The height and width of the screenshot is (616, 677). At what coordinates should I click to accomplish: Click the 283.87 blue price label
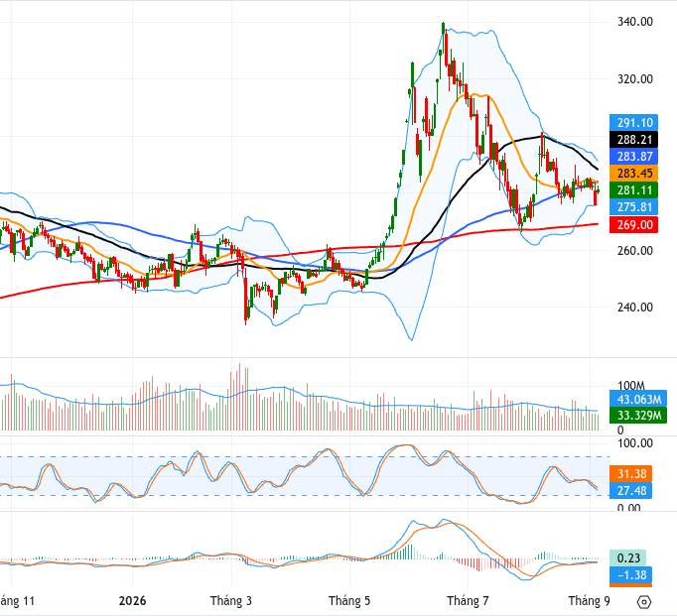point(633,157)
